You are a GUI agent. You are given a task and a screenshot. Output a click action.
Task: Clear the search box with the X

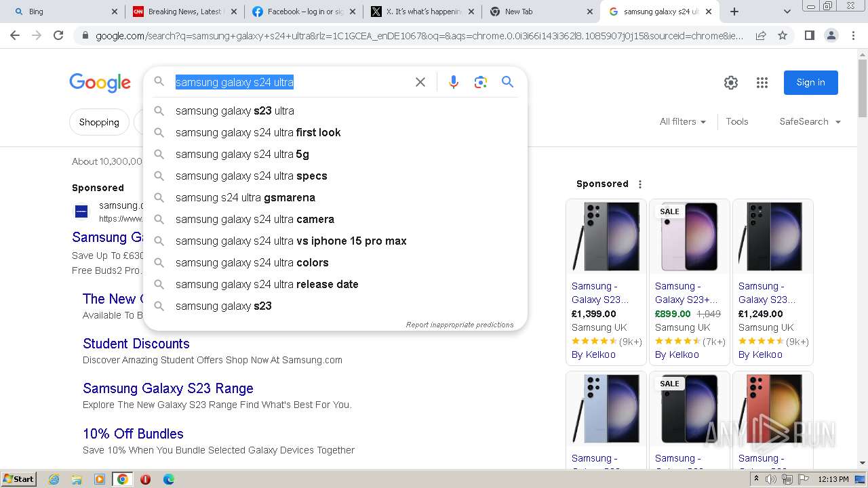[420, 82]
